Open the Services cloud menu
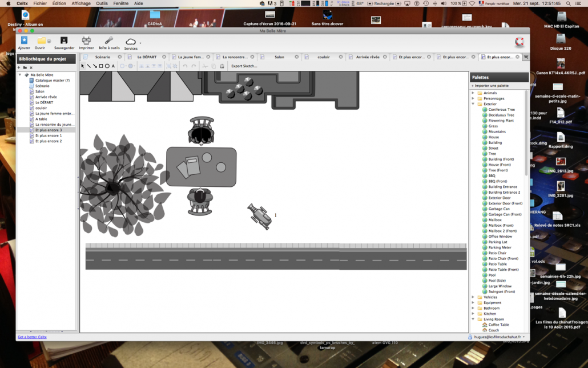The width and height of the screenshot is (588, 368). coord(131,41)
